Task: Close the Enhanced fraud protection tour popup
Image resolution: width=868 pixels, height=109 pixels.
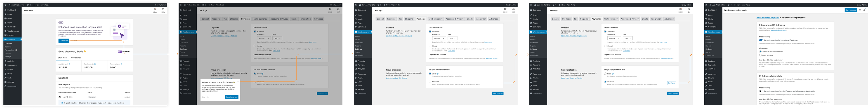Action: (x=238, y=81)
